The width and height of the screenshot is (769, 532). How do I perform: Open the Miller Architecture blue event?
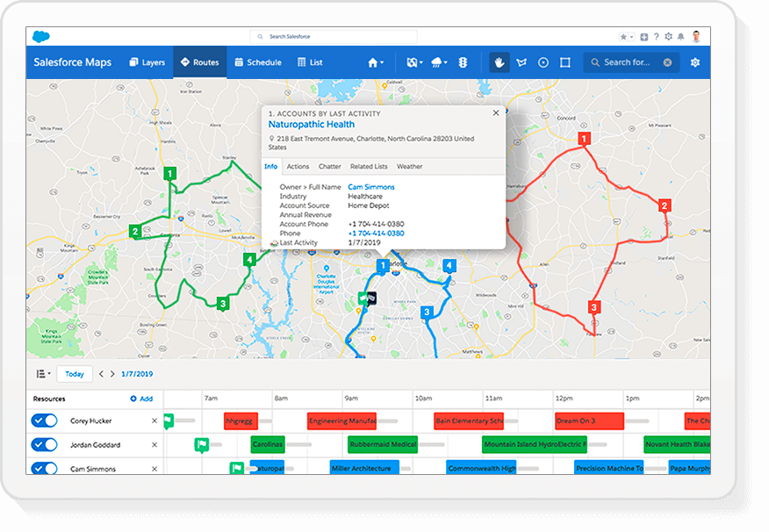(x=364, y=468)
